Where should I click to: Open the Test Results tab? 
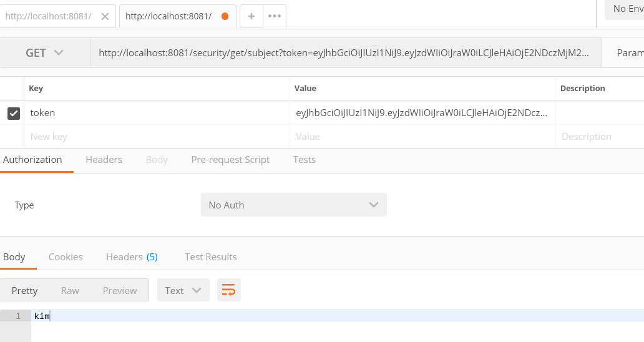211,257
